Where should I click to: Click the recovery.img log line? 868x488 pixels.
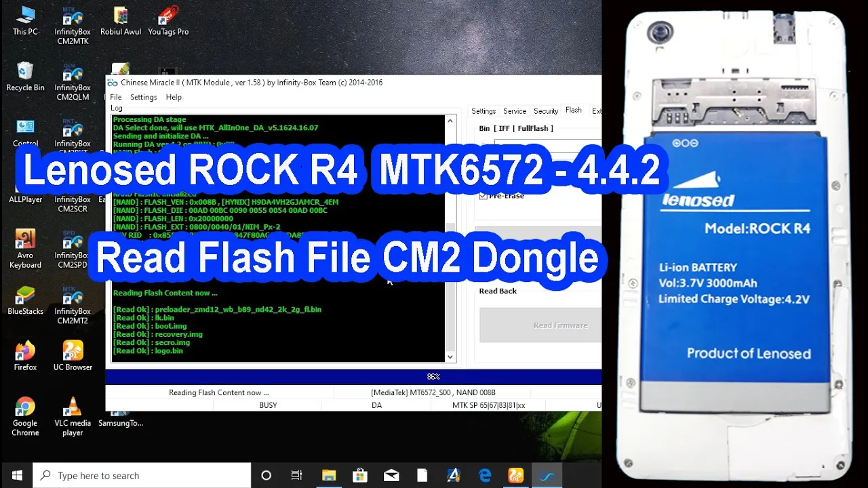click(x=158, y=334)
